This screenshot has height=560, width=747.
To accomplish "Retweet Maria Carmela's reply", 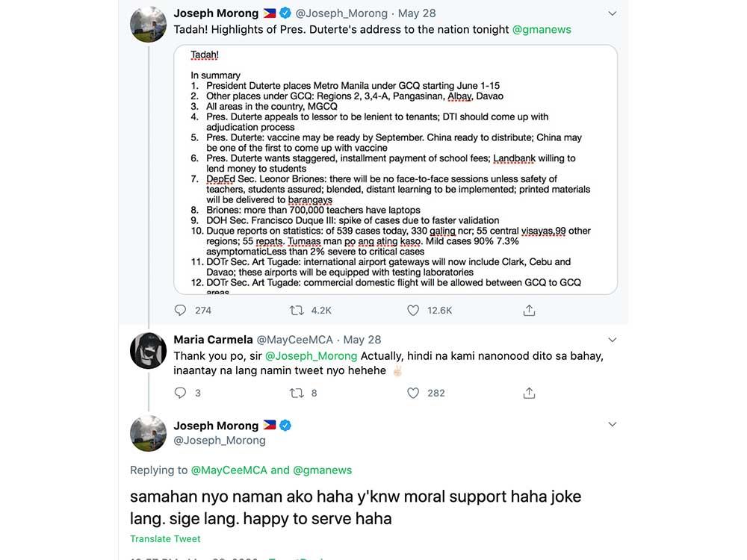I will pos(297,393).
